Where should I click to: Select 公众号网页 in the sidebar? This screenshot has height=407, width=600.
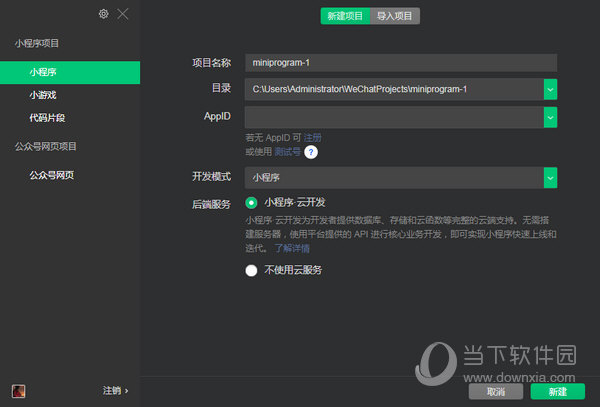tap(52, 175)
